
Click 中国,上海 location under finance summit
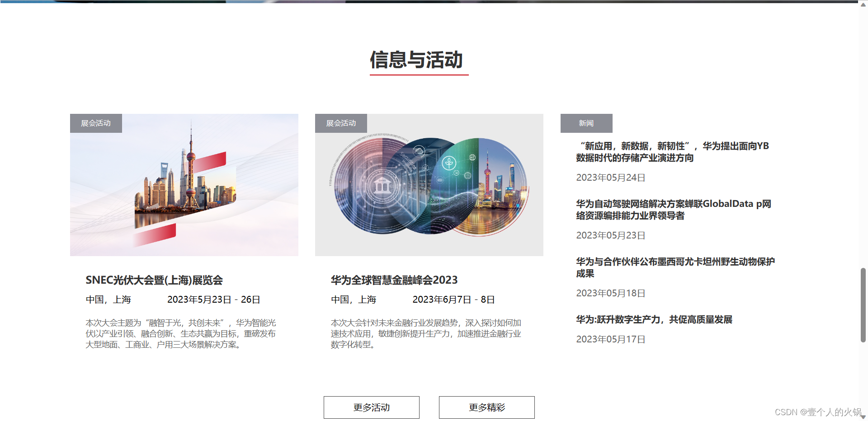354,299
